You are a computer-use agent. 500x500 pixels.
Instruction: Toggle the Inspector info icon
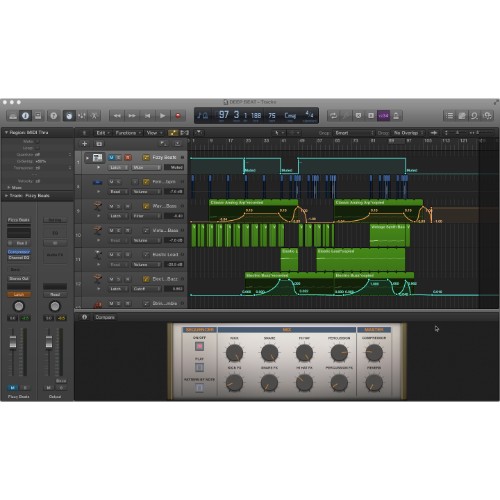pyautogui.click(x=25, y=116)
